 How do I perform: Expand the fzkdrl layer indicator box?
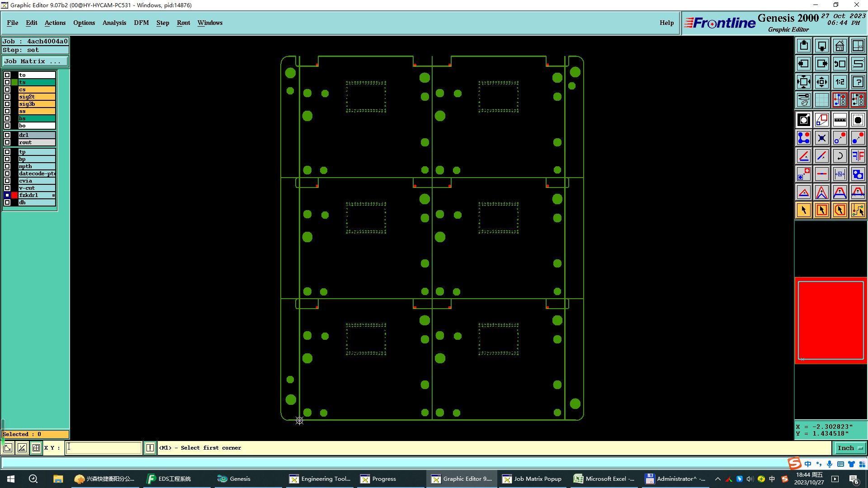[53, 195]
